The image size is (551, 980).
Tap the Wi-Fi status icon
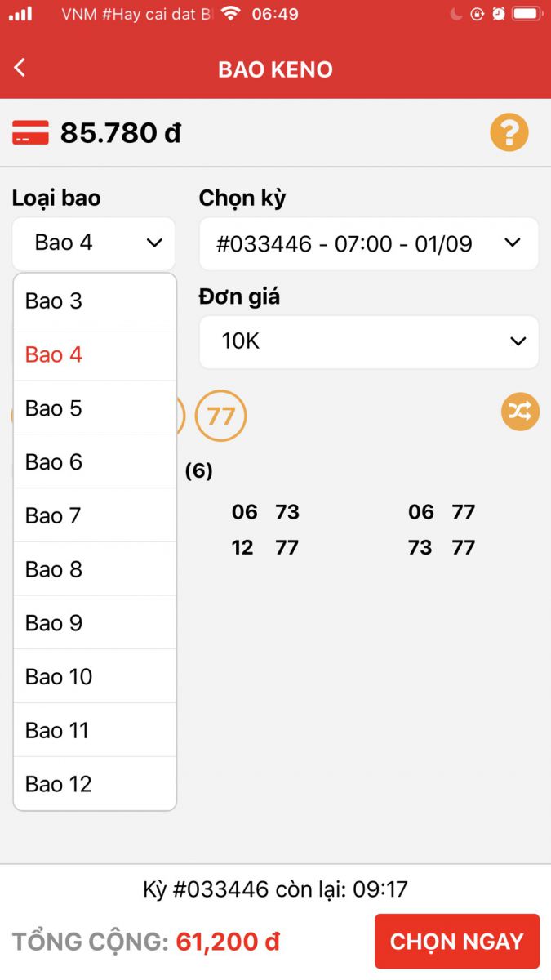point(231,14)
